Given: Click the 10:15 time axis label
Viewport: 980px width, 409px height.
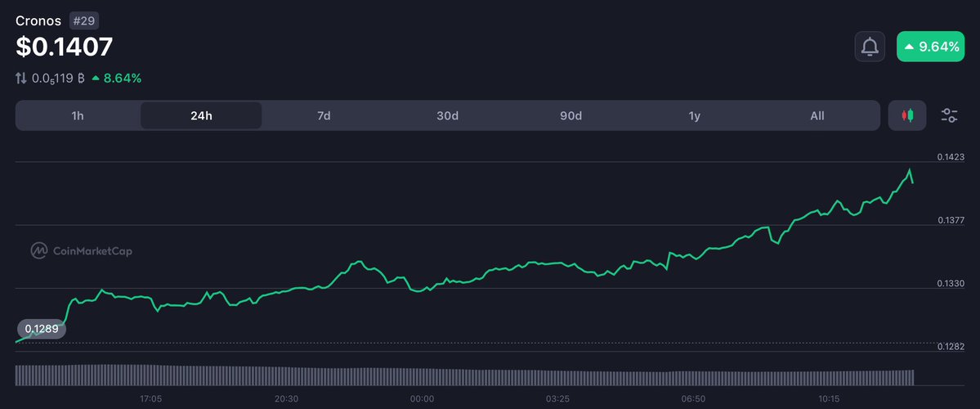Looking at the screenshot, I should coord(829,398).
